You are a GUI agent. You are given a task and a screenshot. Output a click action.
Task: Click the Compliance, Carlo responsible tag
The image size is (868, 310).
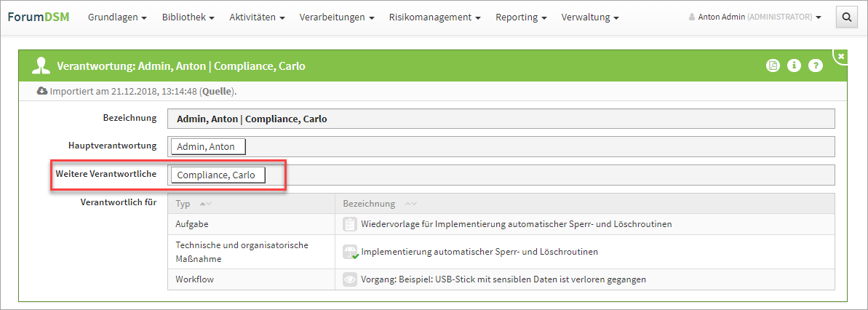click(217, 175)
